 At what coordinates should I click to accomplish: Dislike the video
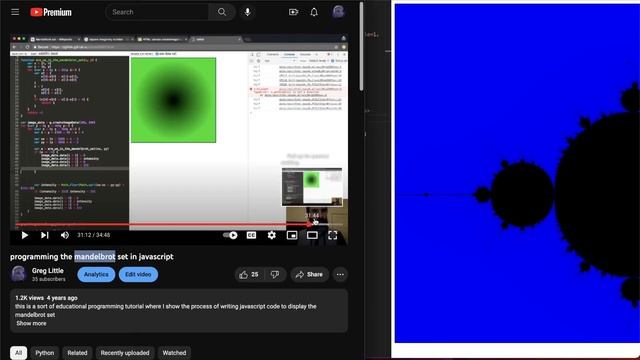275,275
